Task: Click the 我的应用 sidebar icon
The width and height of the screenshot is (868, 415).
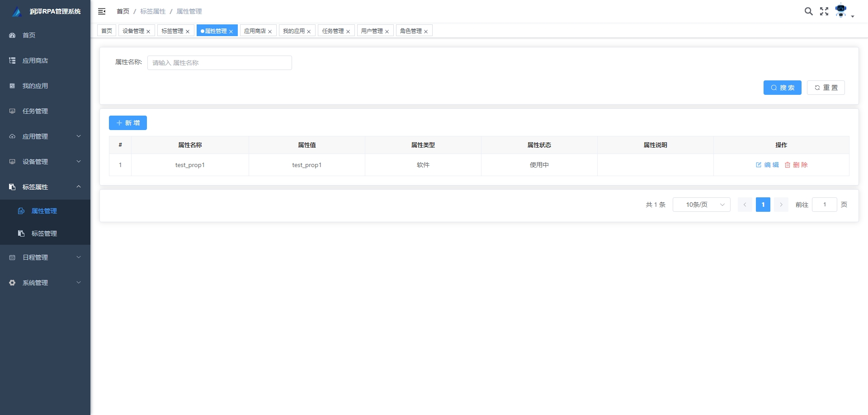Action: [12, 86]
